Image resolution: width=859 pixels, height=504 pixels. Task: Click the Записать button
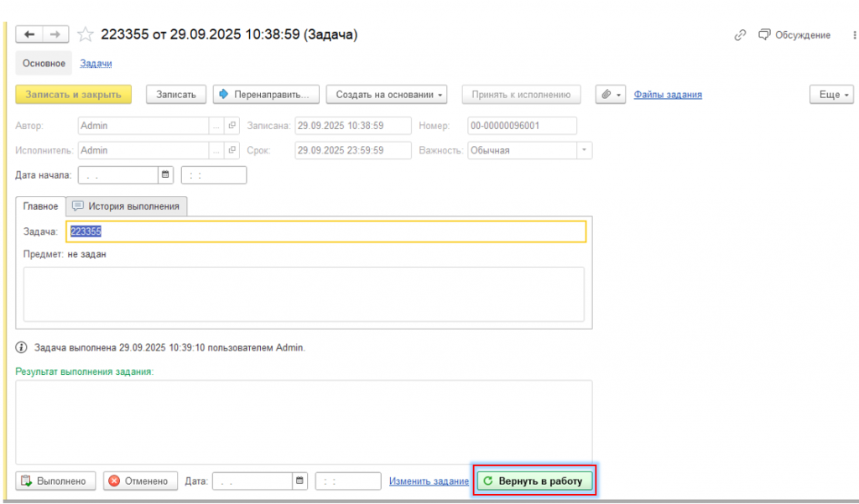coord(176,94)
